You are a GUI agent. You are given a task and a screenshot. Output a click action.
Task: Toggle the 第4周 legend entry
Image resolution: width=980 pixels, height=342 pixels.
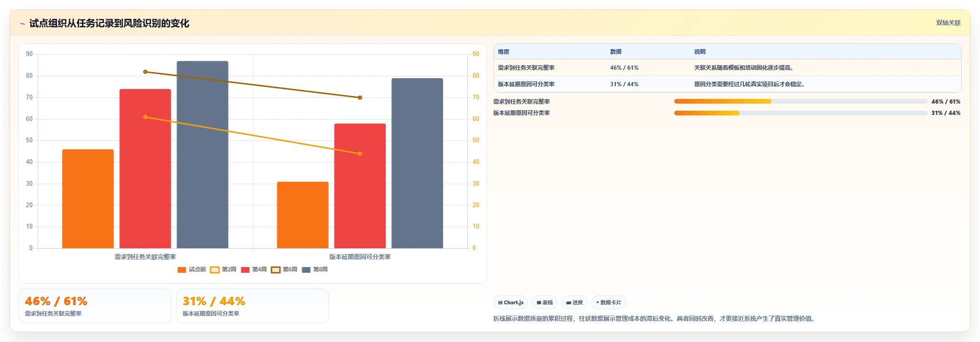[x=254, y=269]
